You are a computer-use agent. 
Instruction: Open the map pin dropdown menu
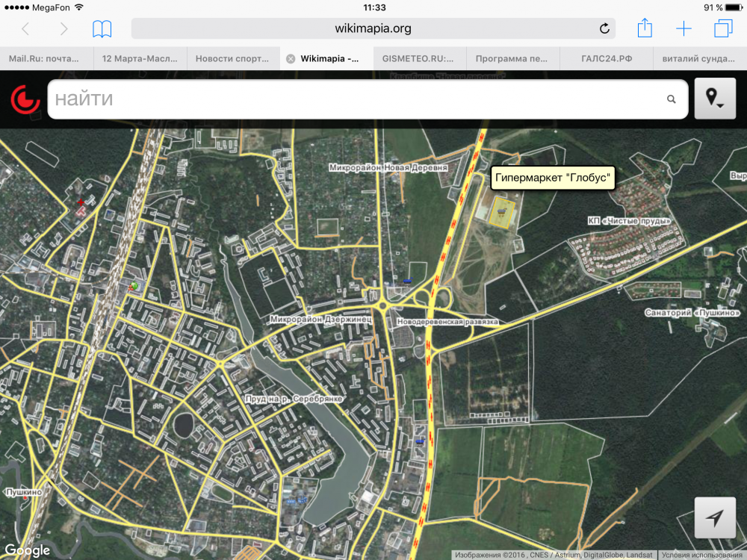(715, 99)
